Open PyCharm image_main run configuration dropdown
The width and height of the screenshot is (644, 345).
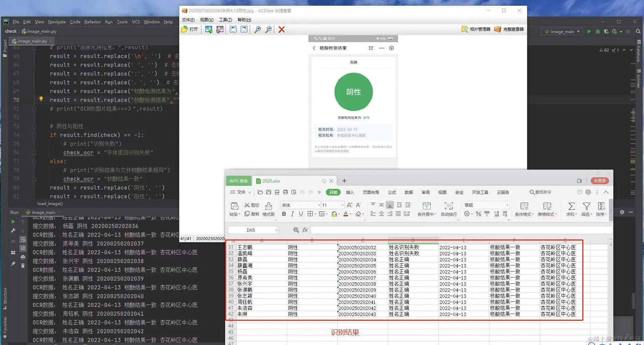(562, 31)
